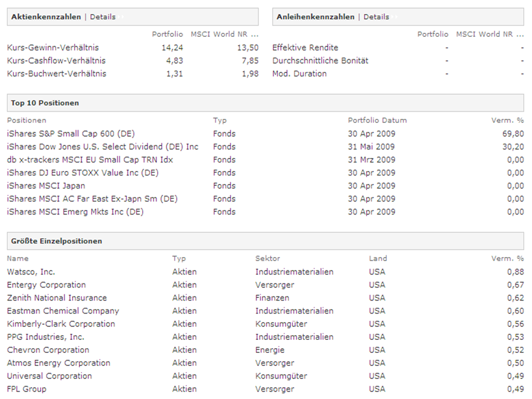Click the 69,80 percentage value
Viewport: 532px width, 399px height.
pyautogui.click(x=513, y=134)
